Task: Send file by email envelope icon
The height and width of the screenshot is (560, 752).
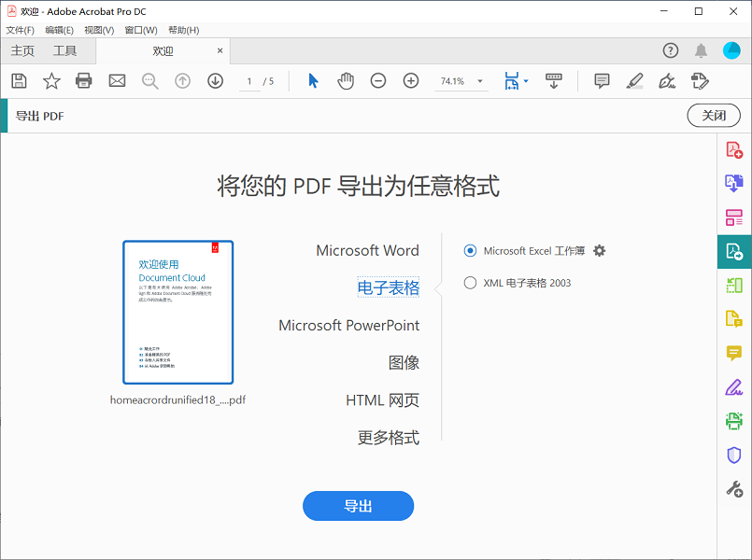Action: 117,81
